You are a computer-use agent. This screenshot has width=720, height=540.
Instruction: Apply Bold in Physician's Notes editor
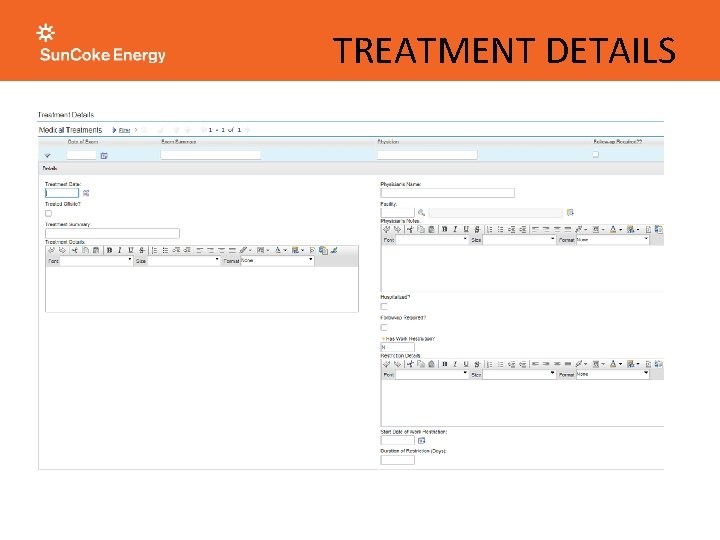click(x=444, y=229)
